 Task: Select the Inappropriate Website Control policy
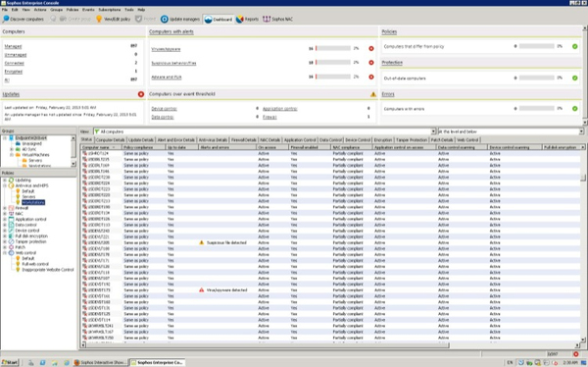coord(48,270)
